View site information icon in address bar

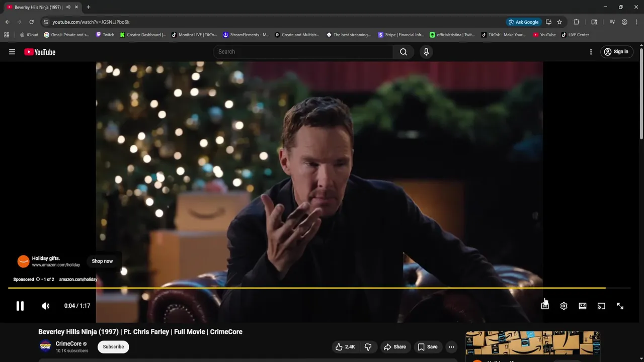click(x=46, y=22)
